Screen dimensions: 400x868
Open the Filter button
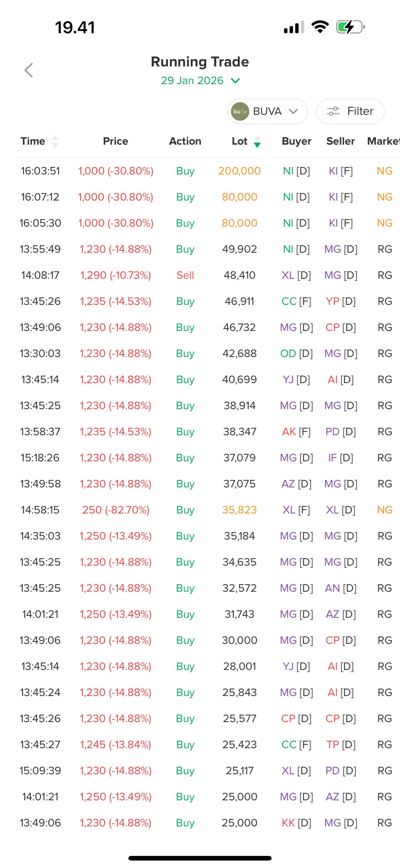click(350, 111)
